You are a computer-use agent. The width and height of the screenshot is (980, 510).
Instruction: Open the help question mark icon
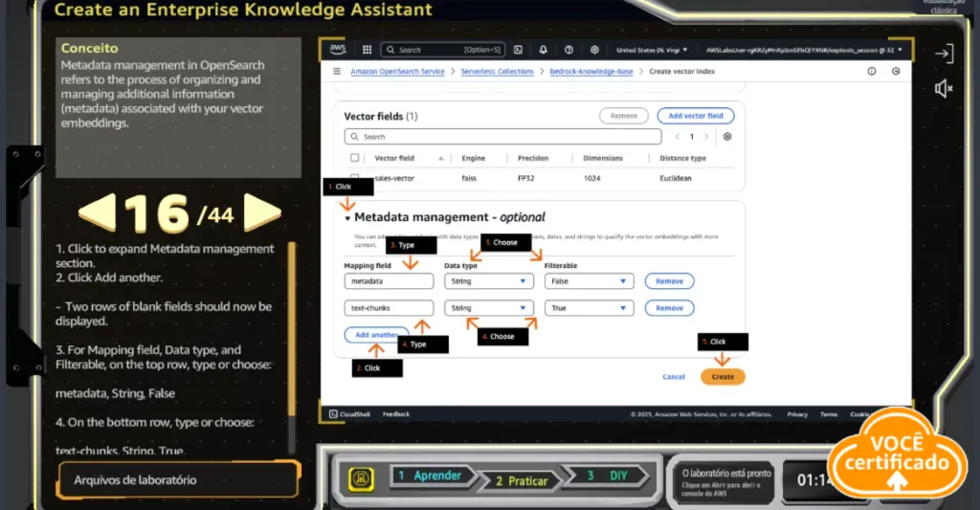[568, 50]
